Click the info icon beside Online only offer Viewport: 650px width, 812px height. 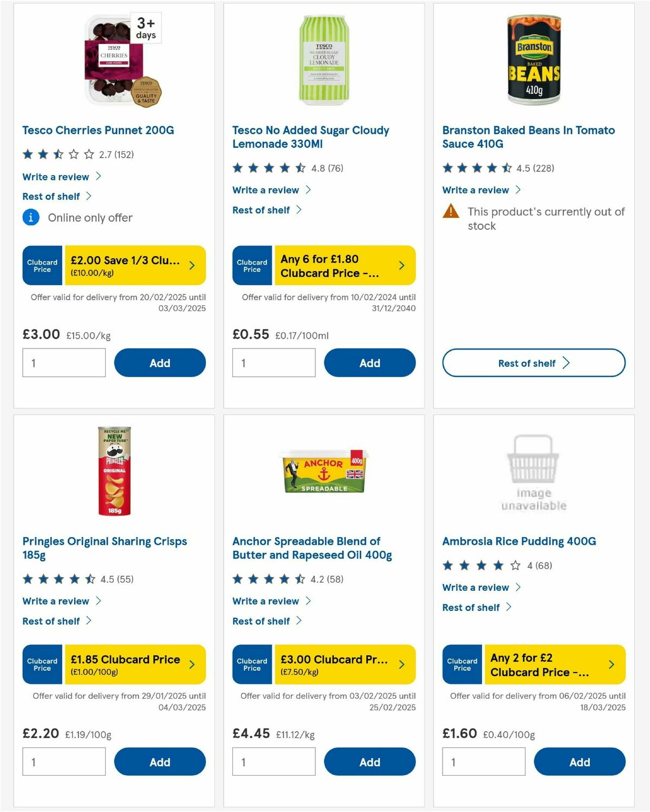coord(31,217)
